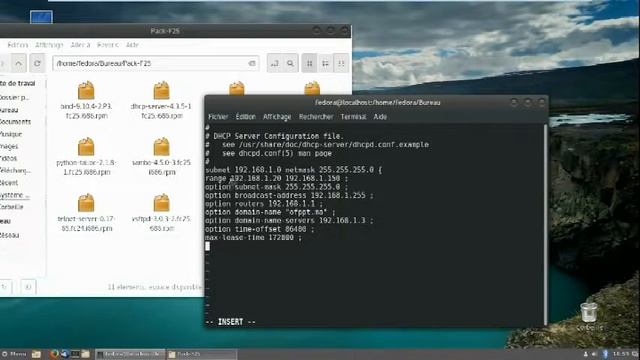Screen dimensions: 640x360
Task: Click the Bluetooth icon in system tray
Action: click(605, 354)
